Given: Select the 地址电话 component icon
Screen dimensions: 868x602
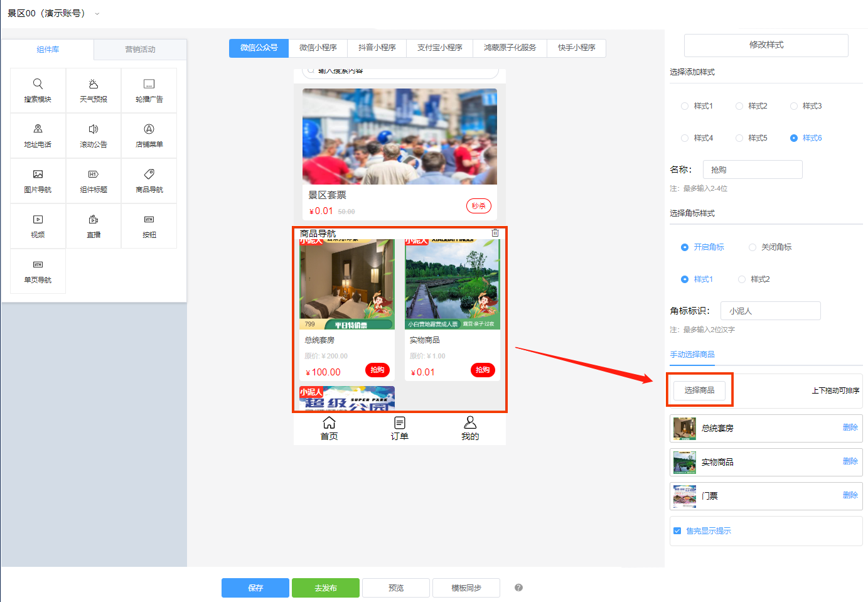Looking at the screenshot, I should click(x=38, y=135).
